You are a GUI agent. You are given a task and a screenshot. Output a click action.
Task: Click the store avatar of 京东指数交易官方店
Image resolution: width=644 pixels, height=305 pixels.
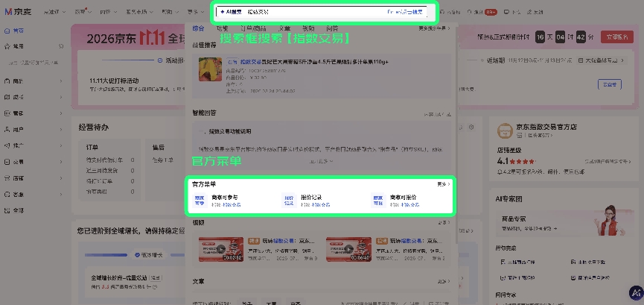pos(504,131)
